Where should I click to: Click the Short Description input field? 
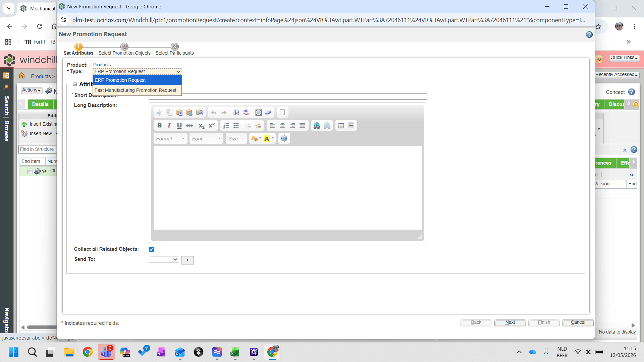[x=288, y=97]
